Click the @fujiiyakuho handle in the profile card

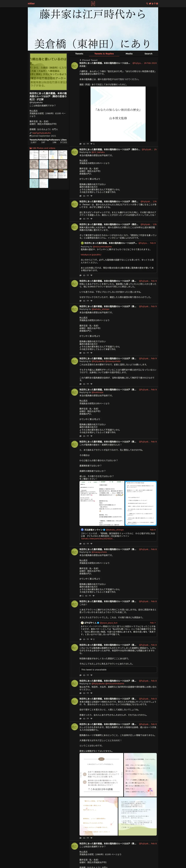36,102
